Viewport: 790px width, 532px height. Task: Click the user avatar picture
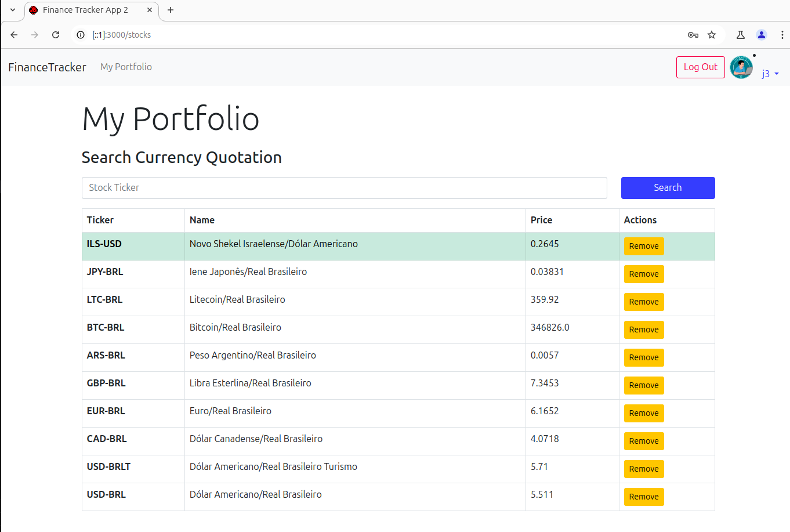pos(741,67)
